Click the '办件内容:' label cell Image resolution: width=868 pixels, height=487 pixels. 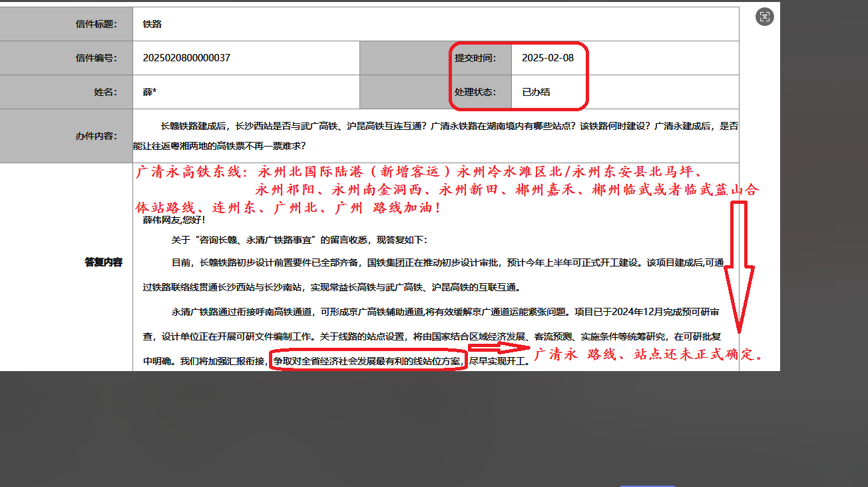click(66, 136)
